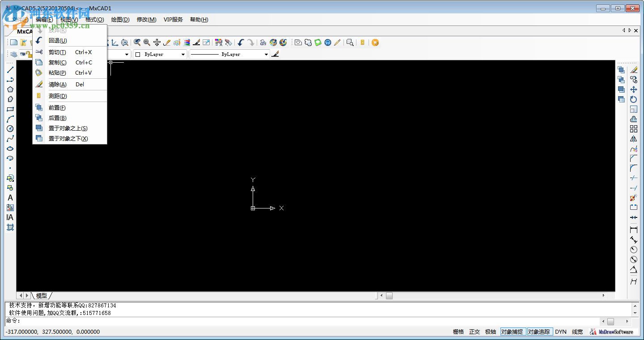Open the 修改(M) Modify menu

[147, 20]
